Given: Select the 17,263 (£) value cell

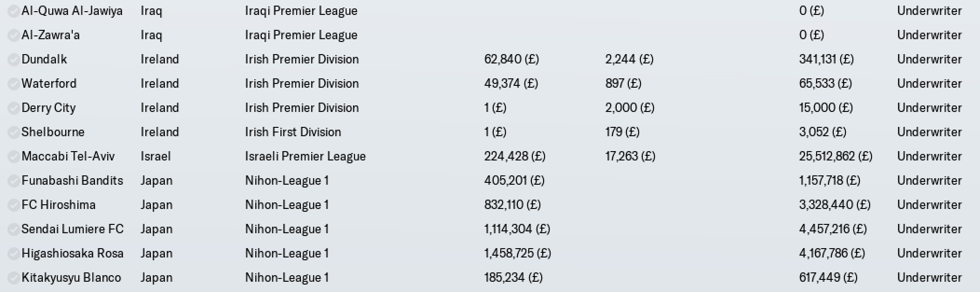Looking at the screenshot, I should pyautogui.click(x=630, y=156).
